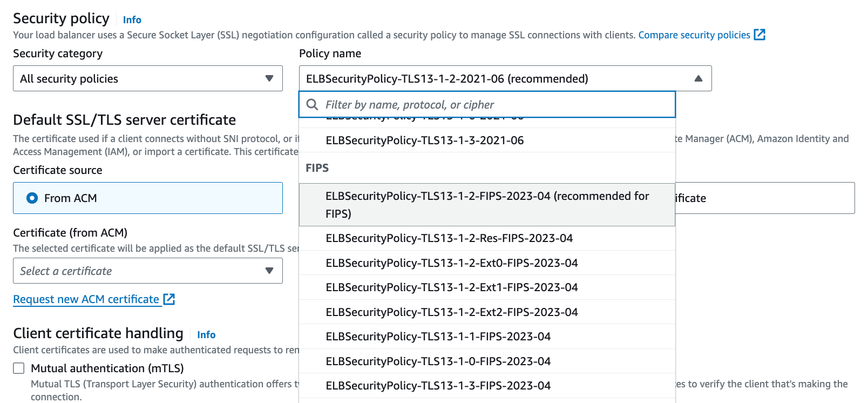This screenshot has height=403, width=868.
Task: Click the magnifier icon in filter box
Action: [x=312, y=104]
